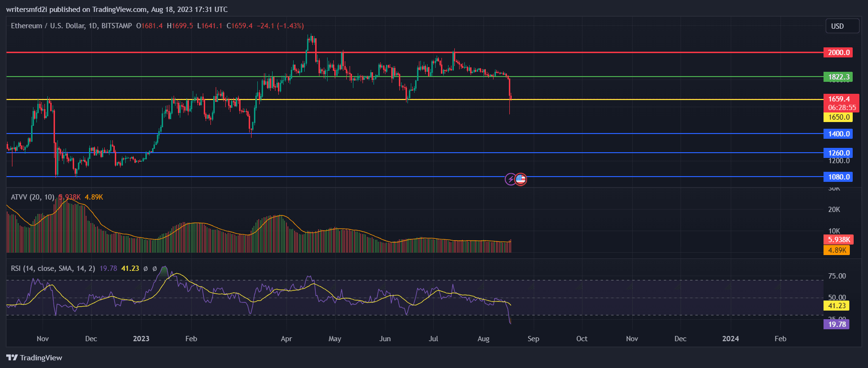Click the purple 19.78 RSI value tag
The height and width of the screenshot is (368, 868).
point(837,324)
